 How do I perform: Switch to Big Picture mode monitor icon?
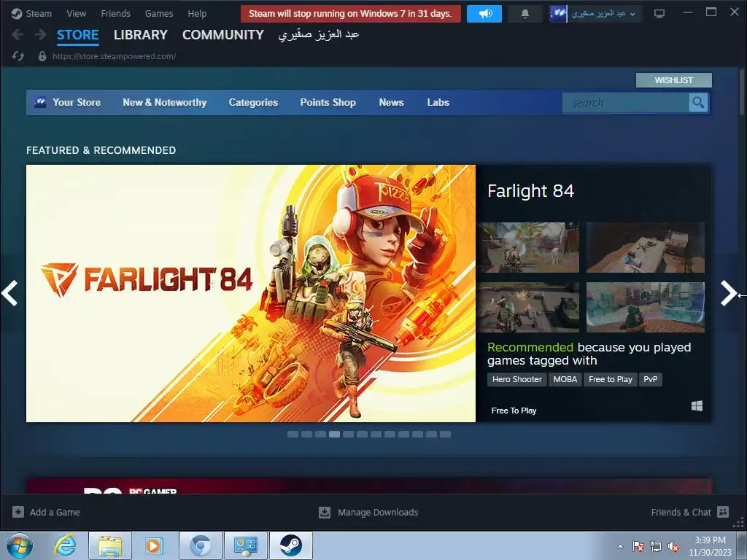click(x=659, y=14)
